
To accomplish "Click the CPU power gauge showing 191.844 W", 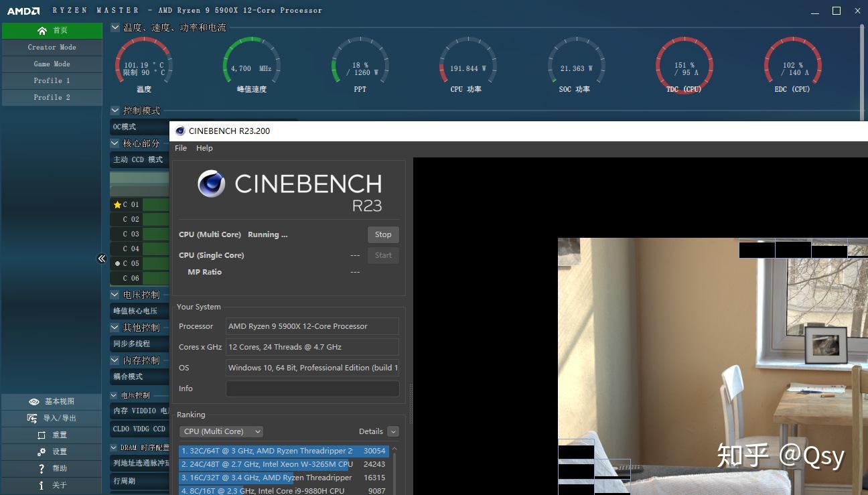I will tap(467, 65).
